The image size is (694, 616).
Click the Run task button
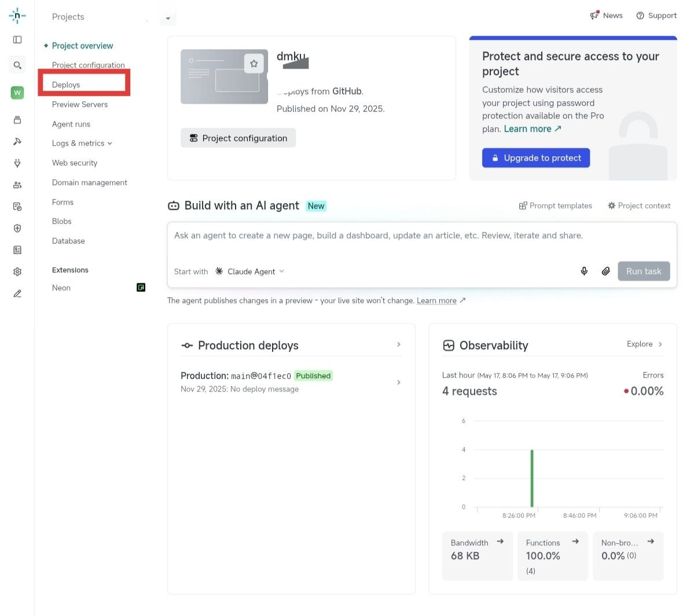(644, 271)
